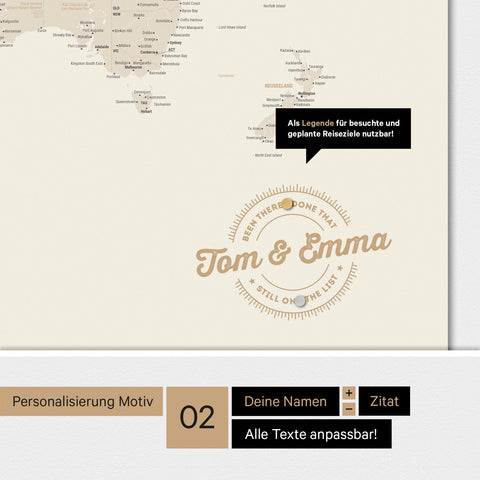Click the word Legende in the bubble
Viewport: 480px width, 480px height.
tap(318, 123)
